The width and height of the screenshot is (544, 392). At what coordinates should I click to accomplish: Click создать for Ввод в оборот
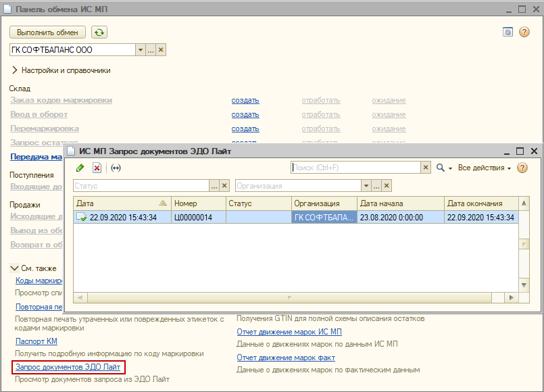(245, 114)
